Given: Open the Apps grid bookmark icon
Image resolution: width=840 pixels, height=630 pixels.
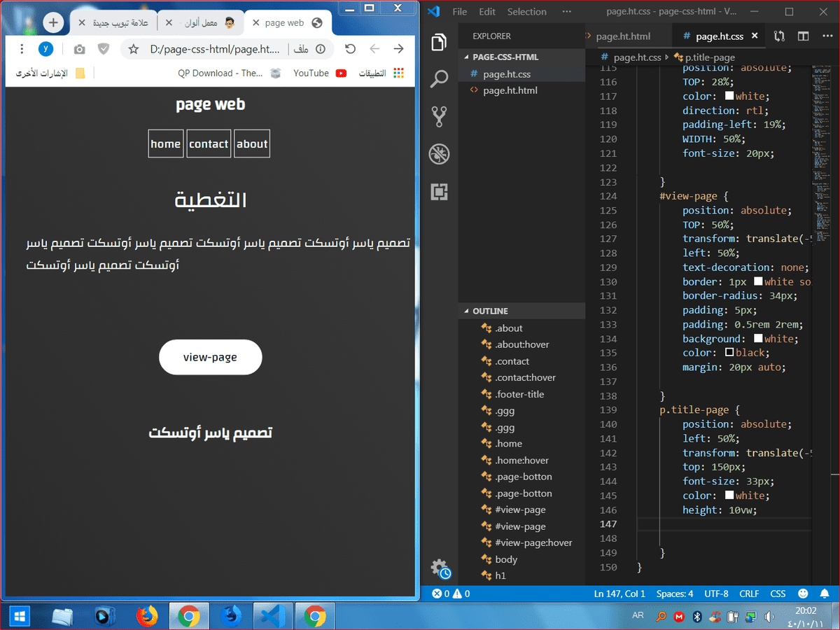Looking at the screenshot, I should coord(399,73).
